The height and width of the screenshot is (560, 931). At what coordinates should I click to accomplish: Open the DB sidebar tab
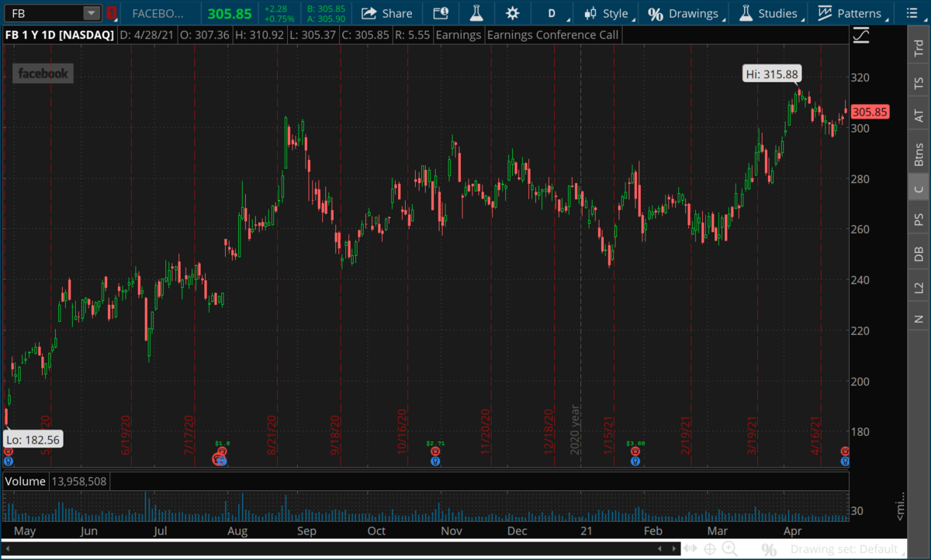[x=919, y=254]
